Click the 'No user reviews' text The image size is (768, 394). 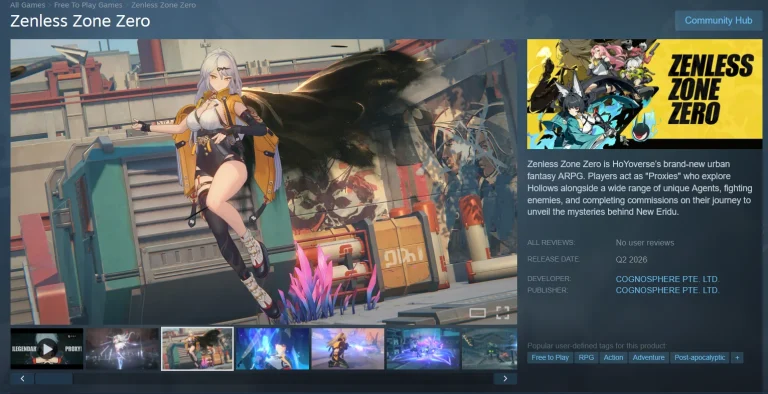[x=645, y=243]
